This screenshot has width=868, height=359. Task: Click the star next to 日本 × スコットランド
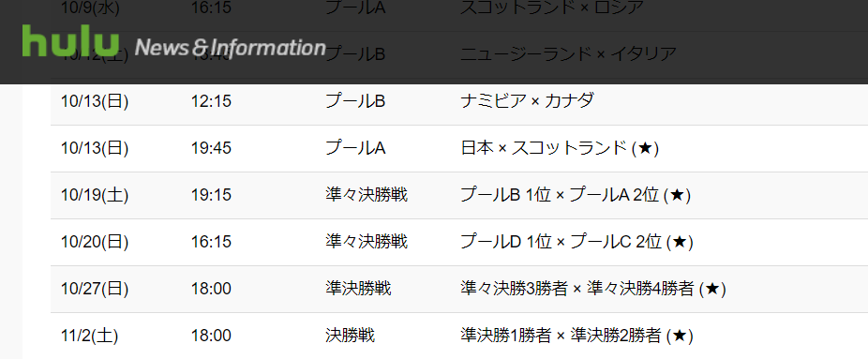click(x=645, y=148)
